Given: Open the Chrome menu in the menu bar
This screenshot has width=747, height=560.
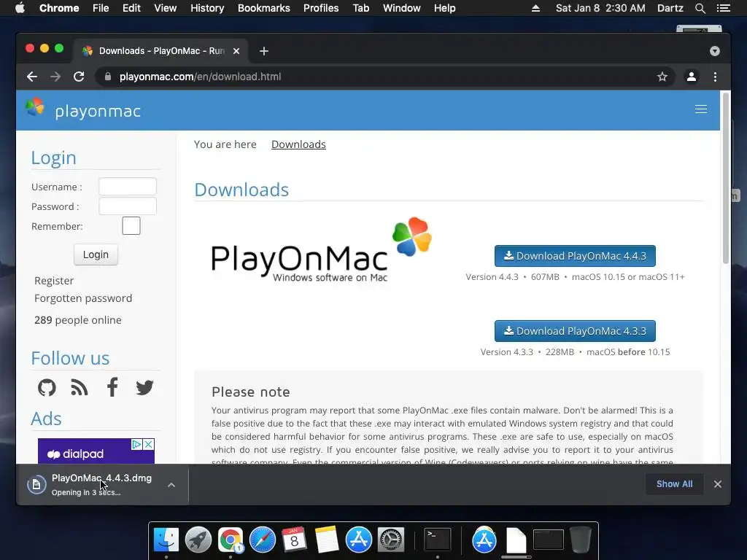Looking at the screenshot, I should pos(59,8).
